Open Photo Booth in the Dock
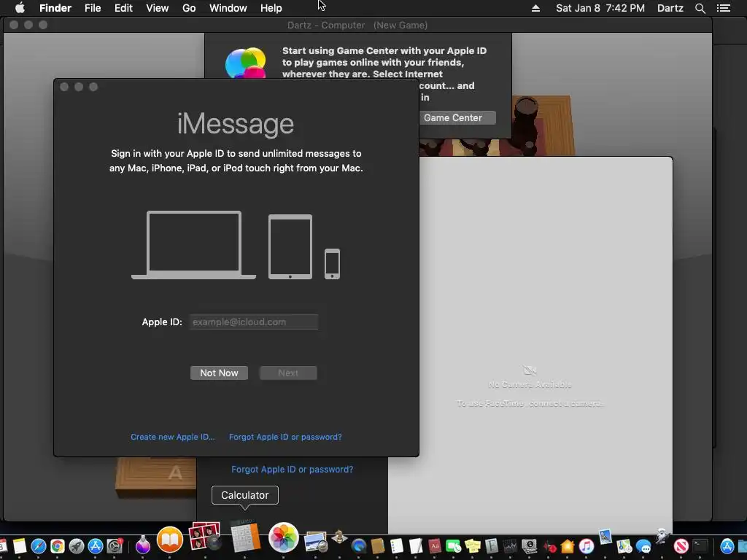 point(205,537)
